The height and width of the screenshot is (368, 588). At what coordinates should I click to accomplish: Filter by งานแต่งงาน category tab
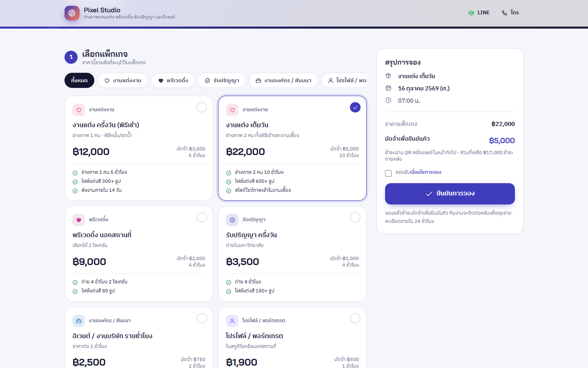[x=123, y=81]
